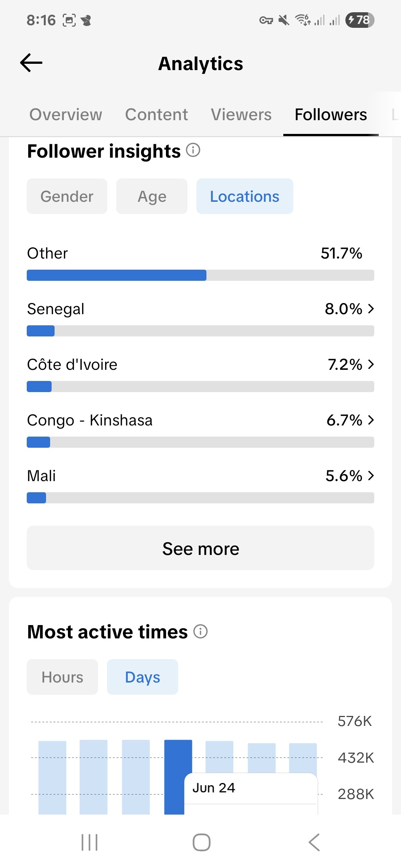401x868 pixels.
Task: Tap the Most active times info icon
Action: coord(200,631)
